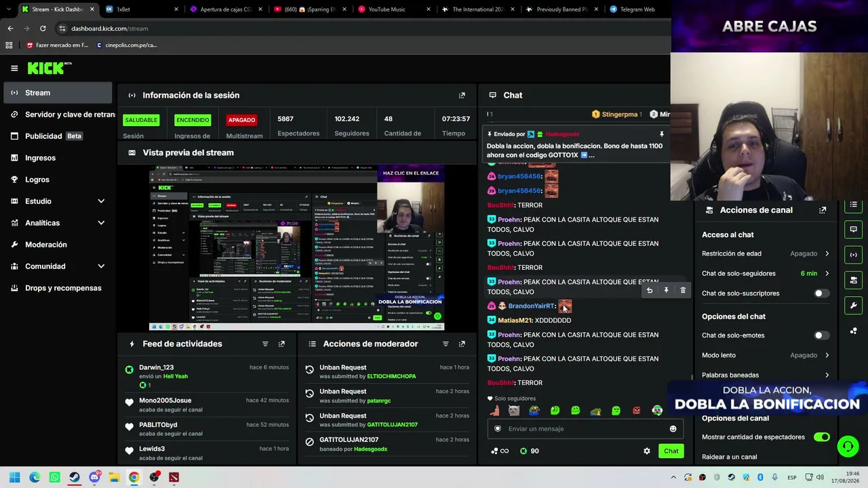Open Hadesgoodx moderator name link
868x488 pixels.
tap(370, 449)
